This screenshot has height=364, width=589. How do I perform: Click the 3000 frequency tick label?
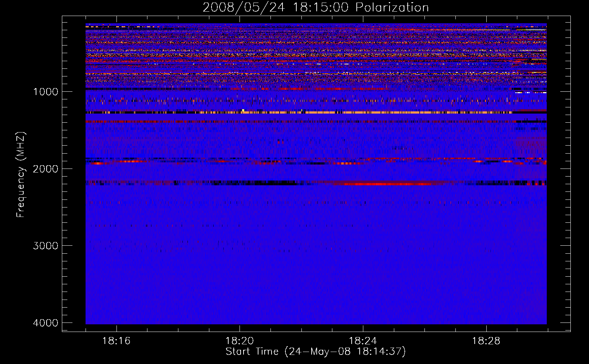pos(46,246)
